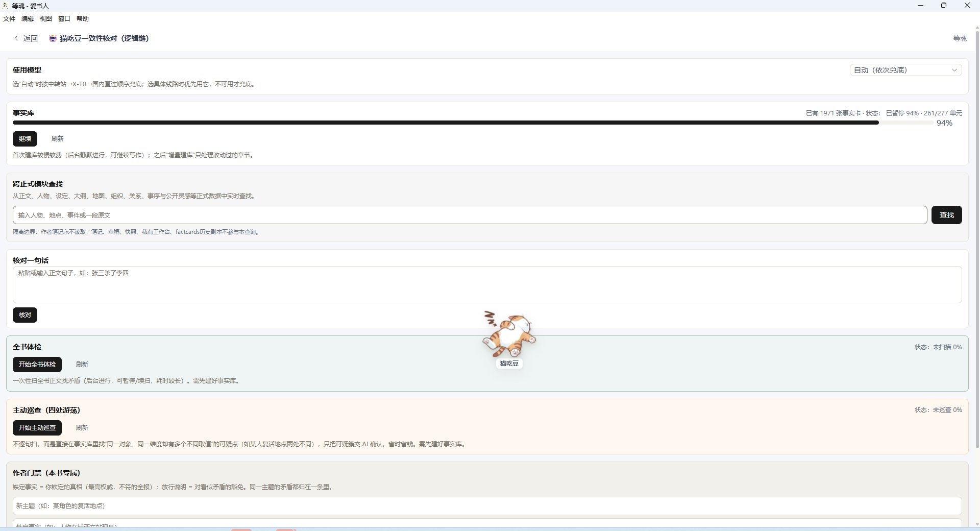Focus the 新主题 input field
Viewport: 980px width, 531px height.
click(x=487, y=506)
